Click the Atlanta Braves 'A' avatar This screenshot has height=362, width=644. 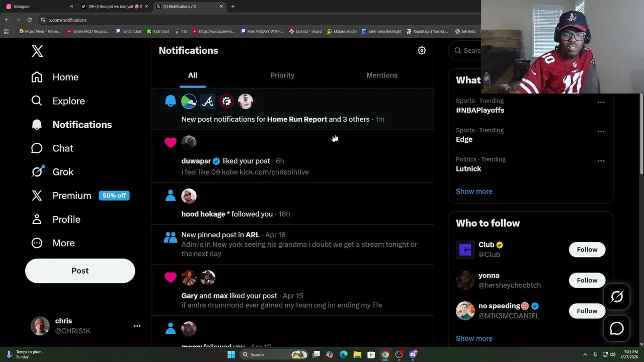208,102
